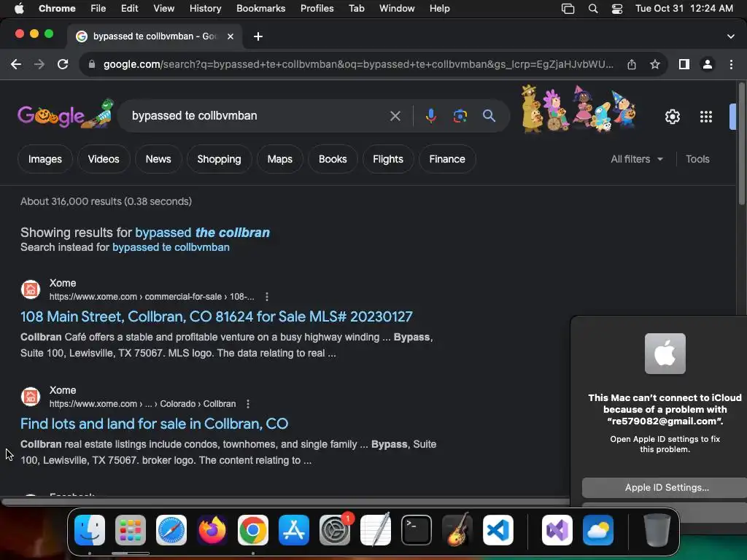Open Control Center in menu bar

coord(617,9)
